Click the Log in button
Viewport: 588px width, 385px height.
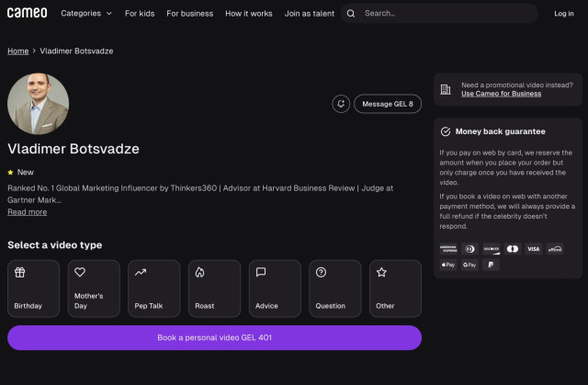[x=563, y=14]
